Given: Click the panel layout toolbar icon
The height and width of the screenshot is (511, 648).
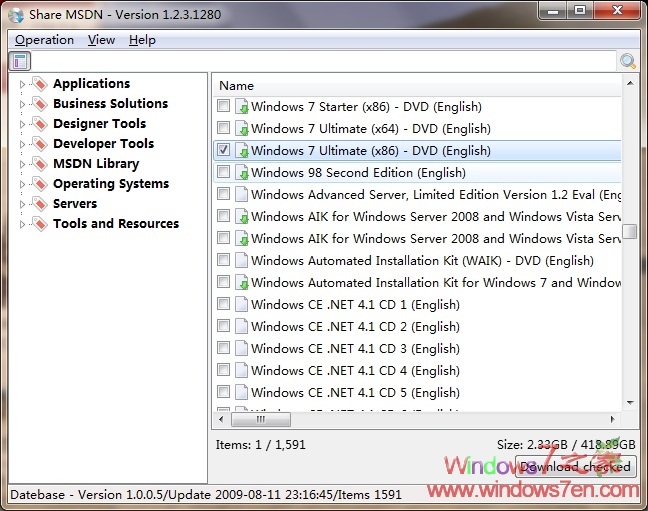Looking at the screenshot, I should click(x=20, y=62).
